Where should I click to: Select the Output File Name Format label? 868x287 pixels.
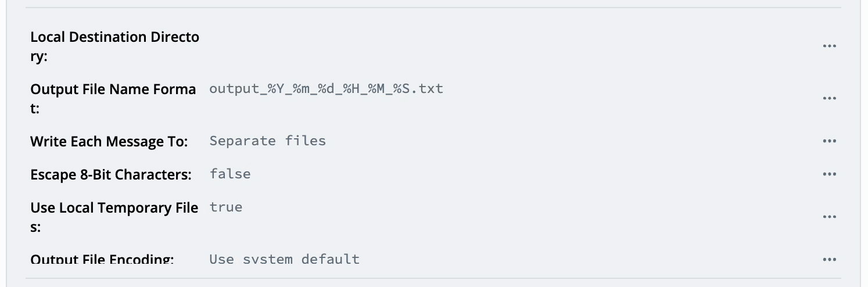point(113,99)
